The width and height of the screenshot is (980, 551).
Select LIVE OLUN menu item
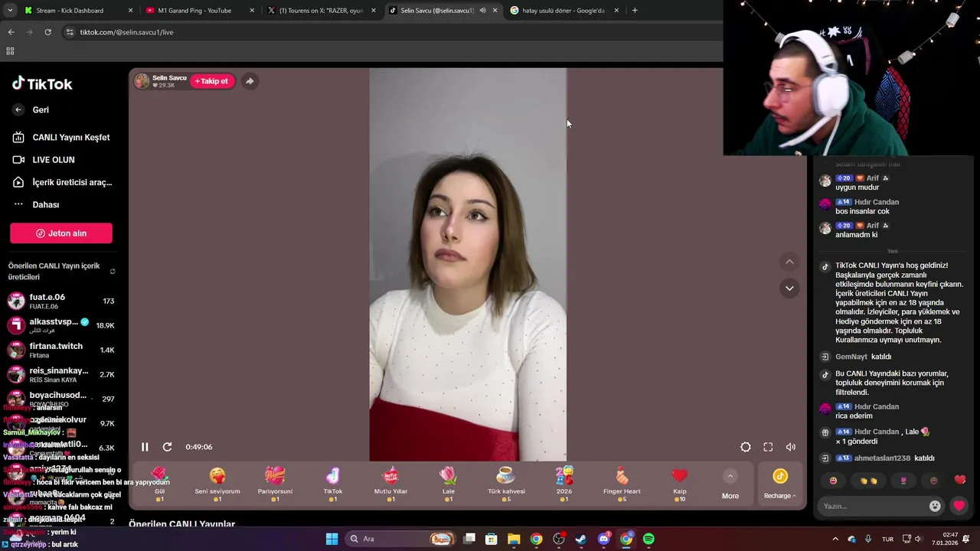[x=44, y=160]
